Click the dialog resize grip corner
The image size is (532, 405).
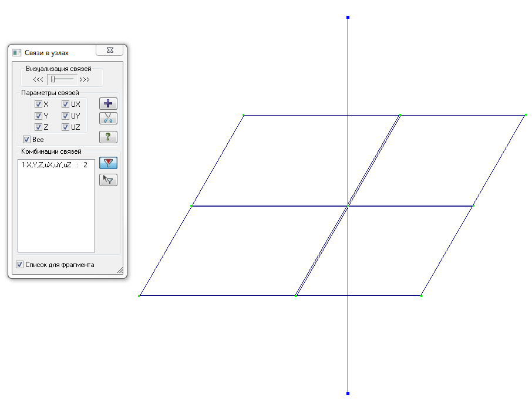120,271
